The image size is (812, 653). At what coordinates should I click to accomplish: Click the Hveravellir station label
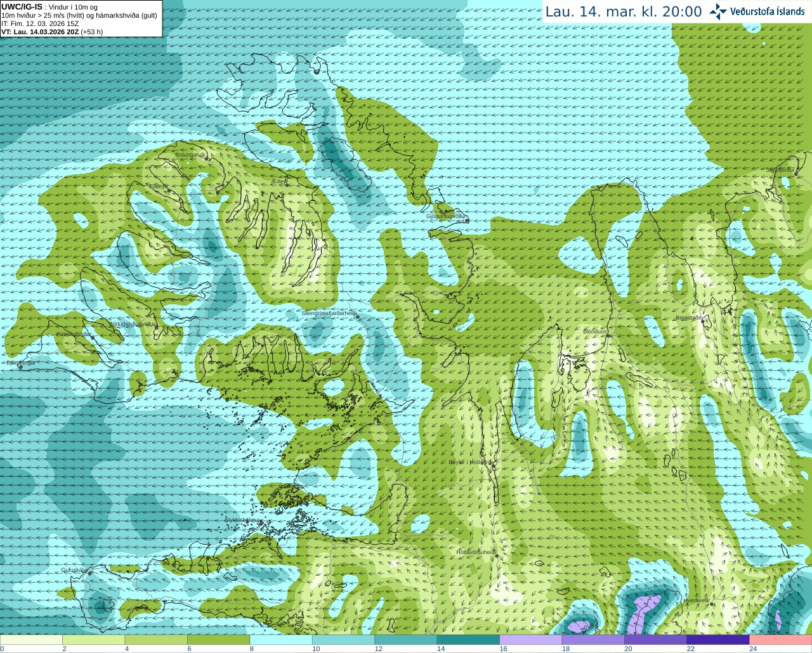(x=697, y=600)
